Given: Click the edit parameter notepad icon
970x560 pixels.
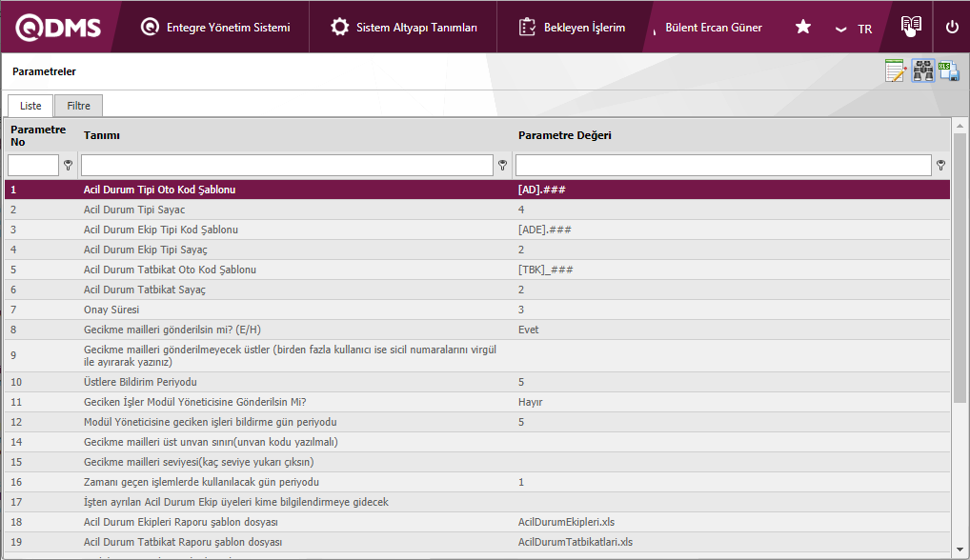Looking at the screenshot, I should [x=895, y=71].
